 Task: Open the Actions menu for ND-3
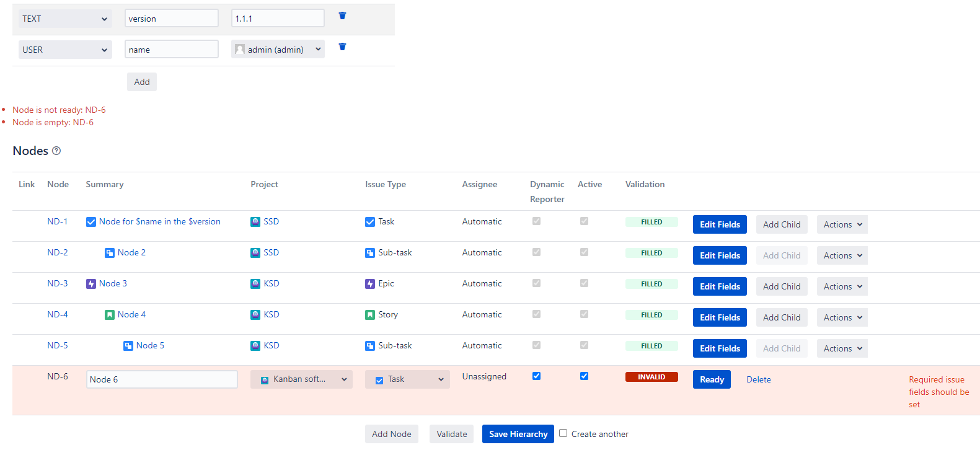pos(842,286)
